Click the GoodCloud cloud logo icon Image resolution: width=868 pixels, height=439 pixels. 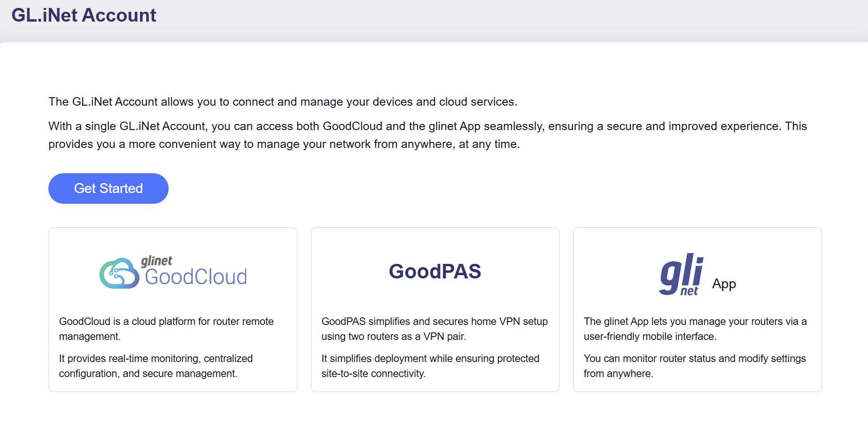coord(119,273)
